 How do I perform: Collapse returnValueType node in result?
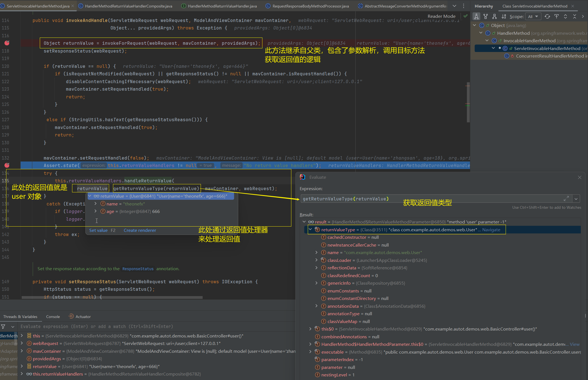click(310, 229)
